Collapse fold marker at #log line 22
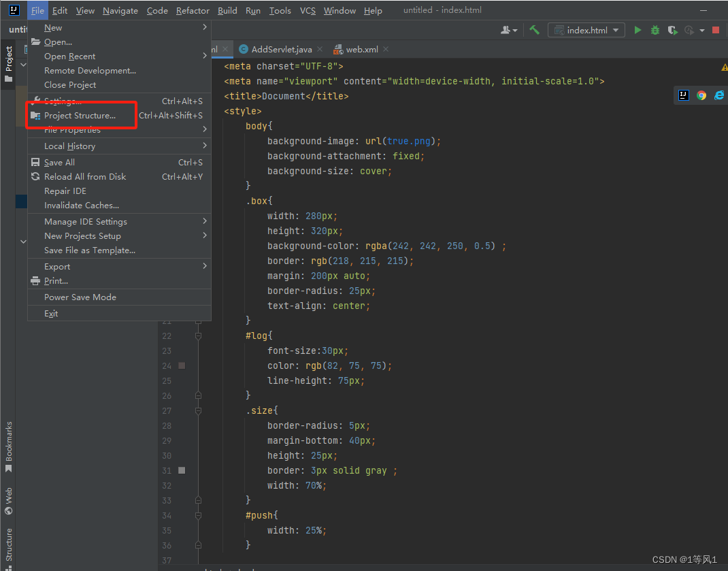Viewport: 728px width, 571px height. click(198, 336)
